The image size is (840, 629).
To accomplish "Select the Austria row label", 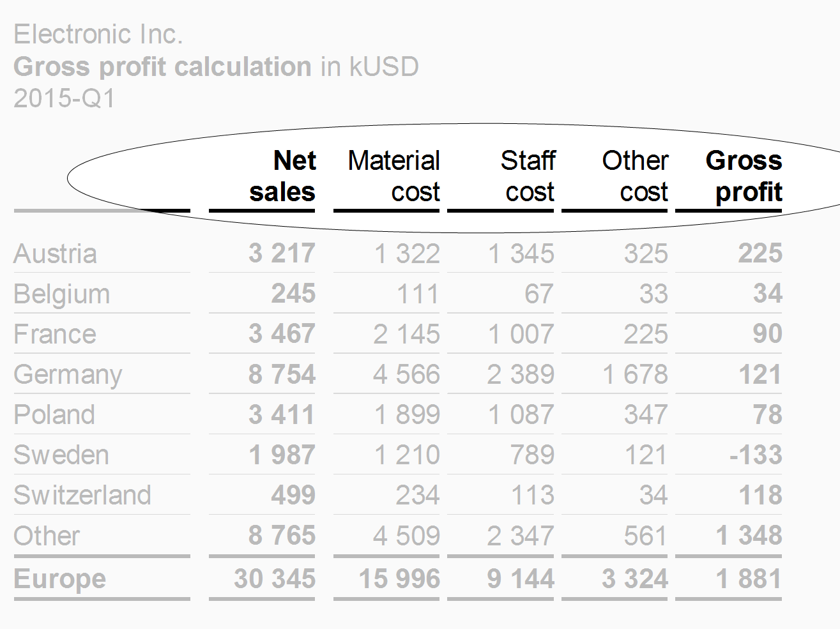I will tap(56, 254).
